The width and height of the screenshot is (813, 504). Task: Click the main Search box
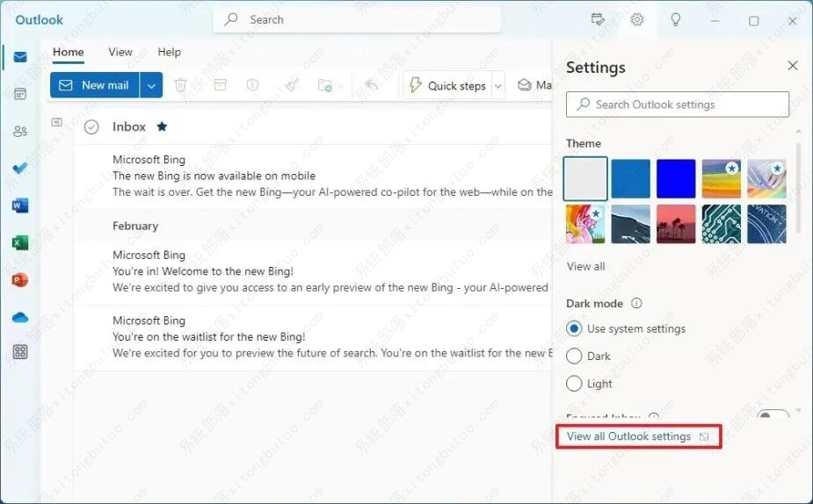pyautogui.click(x=357, y=19)
